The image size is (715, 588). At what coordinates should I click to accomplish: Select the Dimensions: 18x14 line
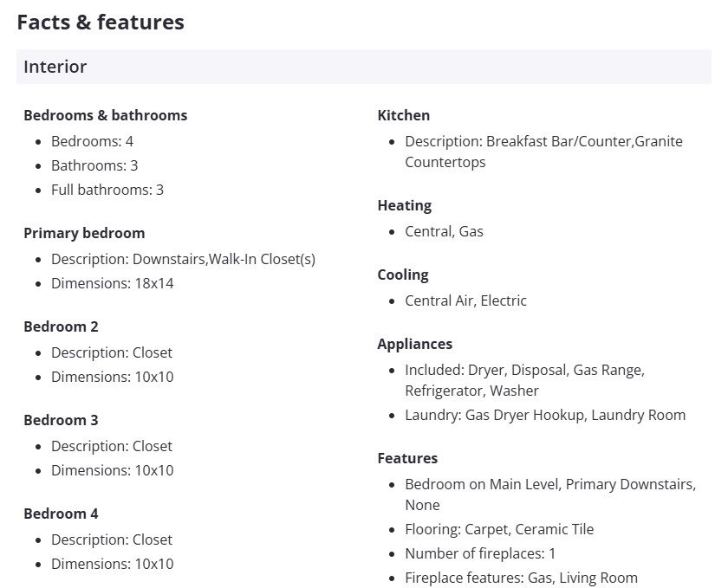(112, 283)
